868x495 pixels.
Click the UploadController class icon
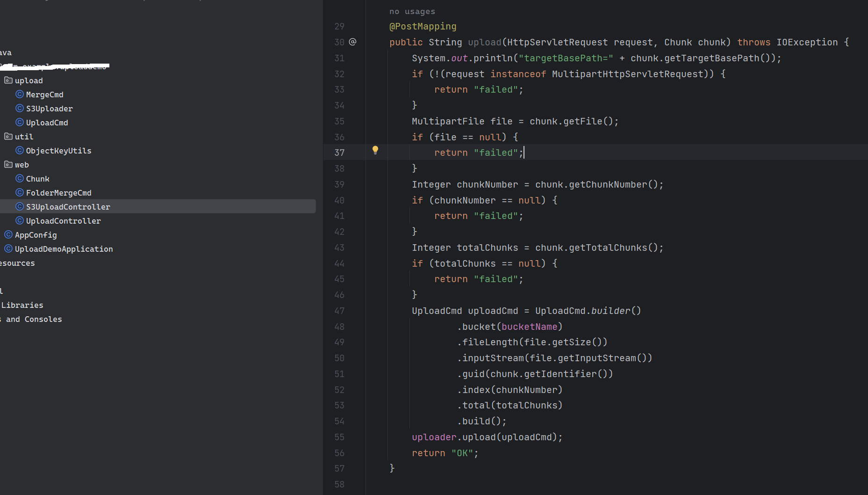coord(20,221)
